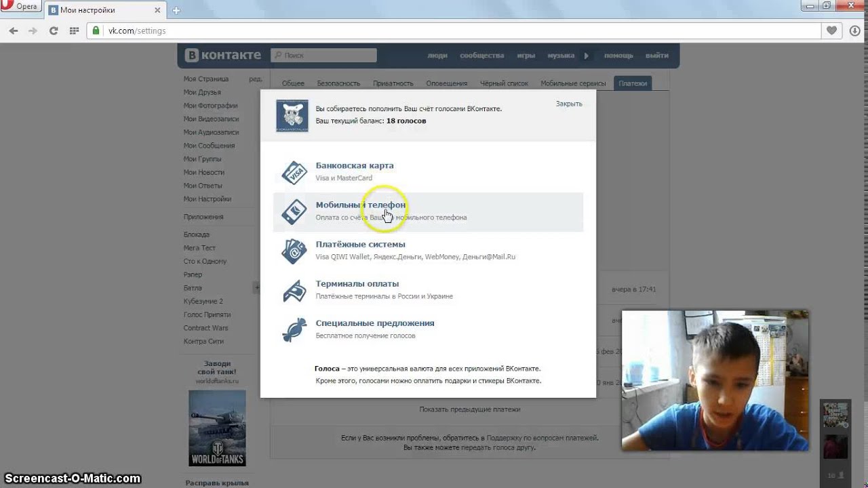Open the Contract Wars app link

[x=205, y=328]
